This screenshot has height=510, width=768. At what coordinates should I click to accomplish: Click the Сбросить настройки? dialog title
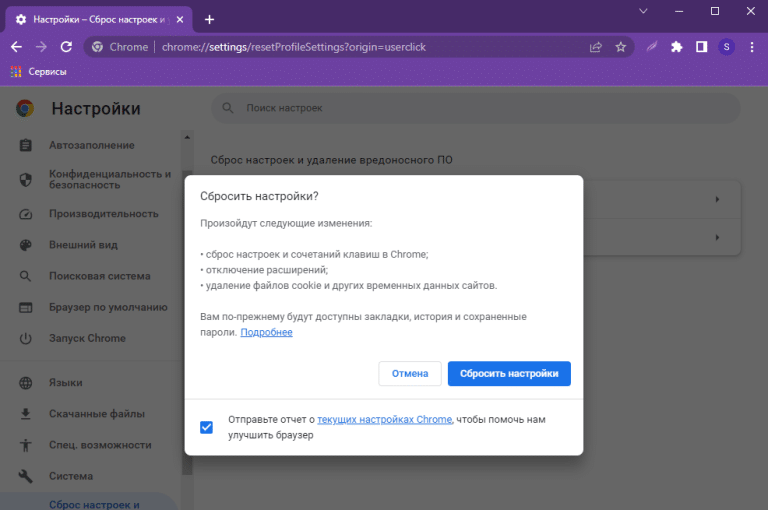click(259, 196)
